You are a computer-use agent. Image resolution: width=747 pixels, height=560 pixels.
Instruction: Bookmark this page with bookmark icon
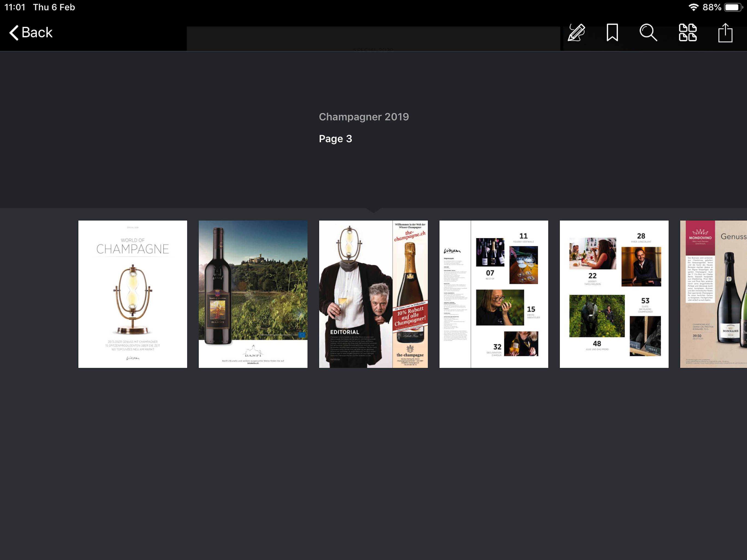pyautogui.click(x=612, y=33)
